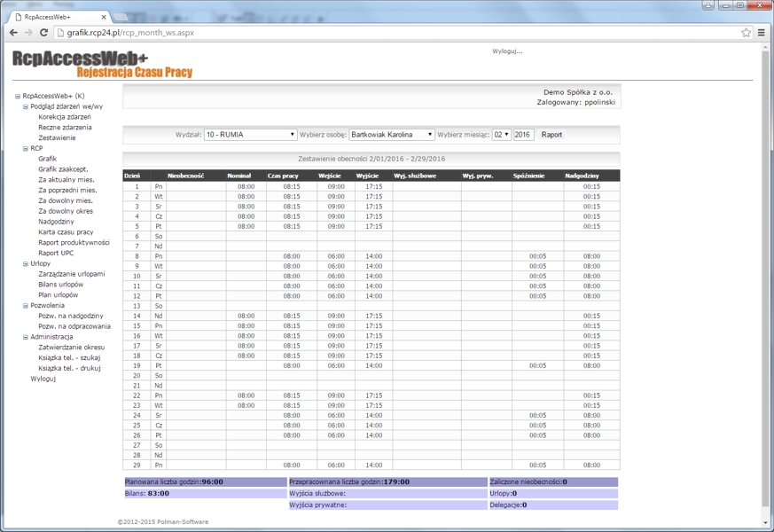This screenshot has height=532, width=774.
Task: Open the month dropdown showing 02
Action: pos(501,135)
